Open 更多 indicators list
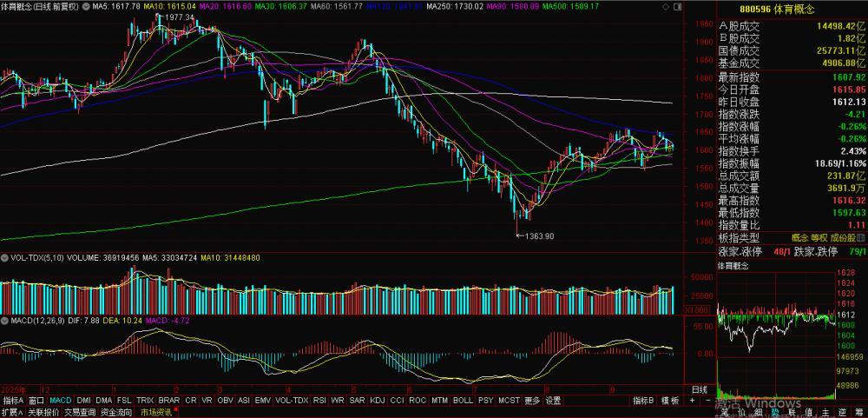The width and height of the screenshot is (868, 418). pyautogui.click(x=532, y=401)
